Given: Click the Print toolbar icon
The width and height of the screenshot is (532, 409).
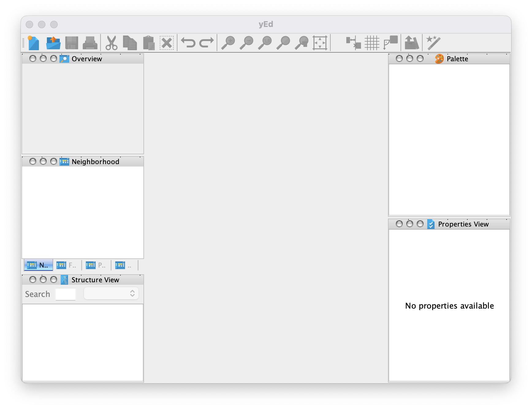Looking at the screenshot, I should coord(90,43).
